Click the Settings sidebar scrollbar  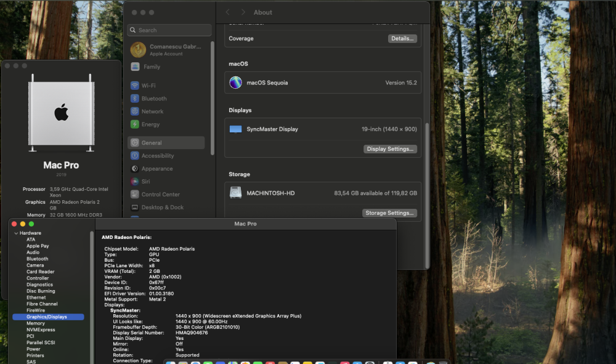[x=213, y=98]
